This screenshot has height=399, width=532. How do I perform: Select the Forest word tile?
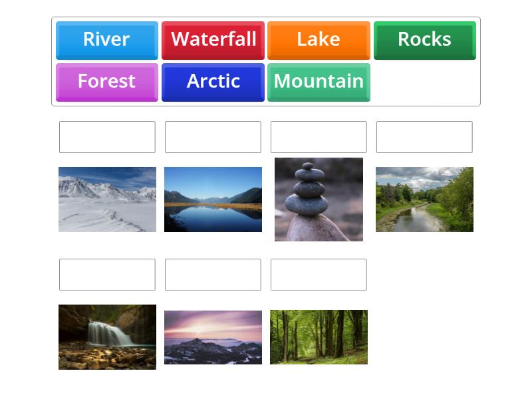106,82
